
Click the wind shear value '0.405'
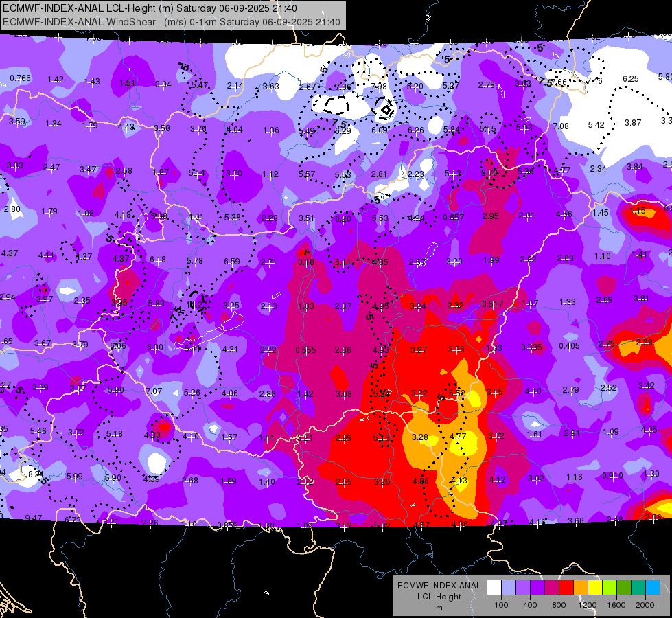tap(569, 346)
